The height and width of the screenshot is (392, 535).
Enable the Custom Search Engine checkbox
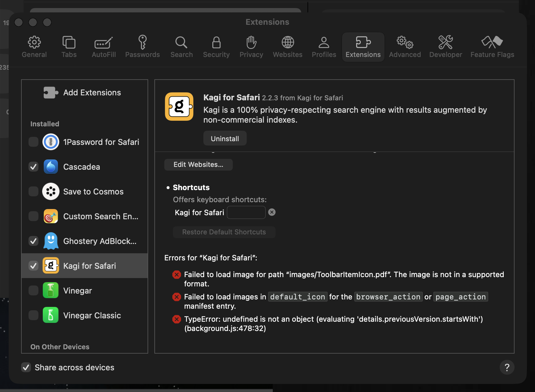coord(33,216)
